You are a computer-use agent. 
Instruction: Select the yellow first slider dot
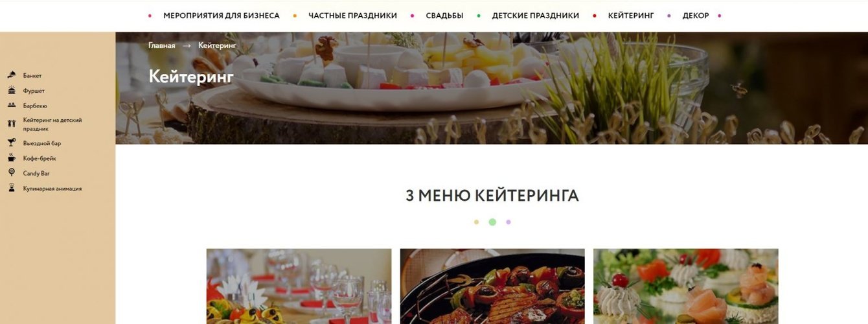tap(476, 222)
